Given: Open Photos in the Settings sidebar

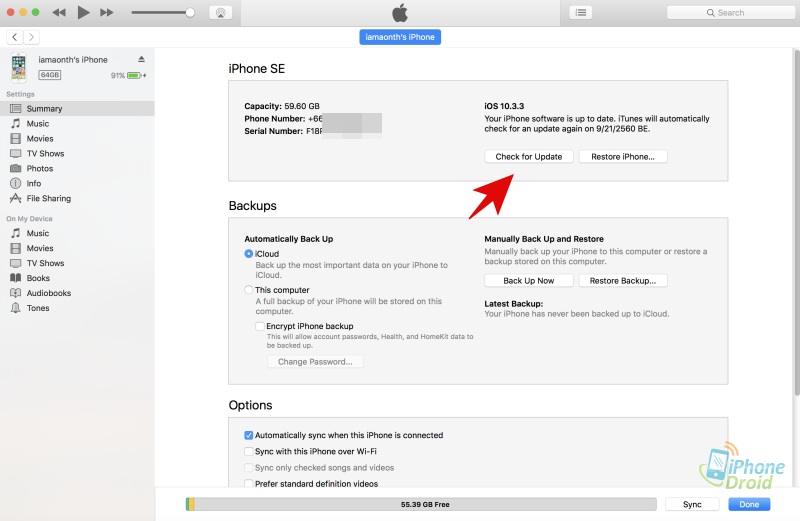Looking at the screenshot, I should pos(40,169).
